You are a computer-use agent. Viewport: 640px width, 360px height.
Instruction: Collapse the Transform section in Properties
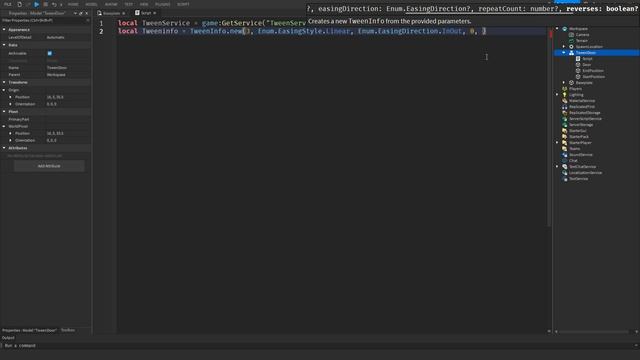pos(4,82)
